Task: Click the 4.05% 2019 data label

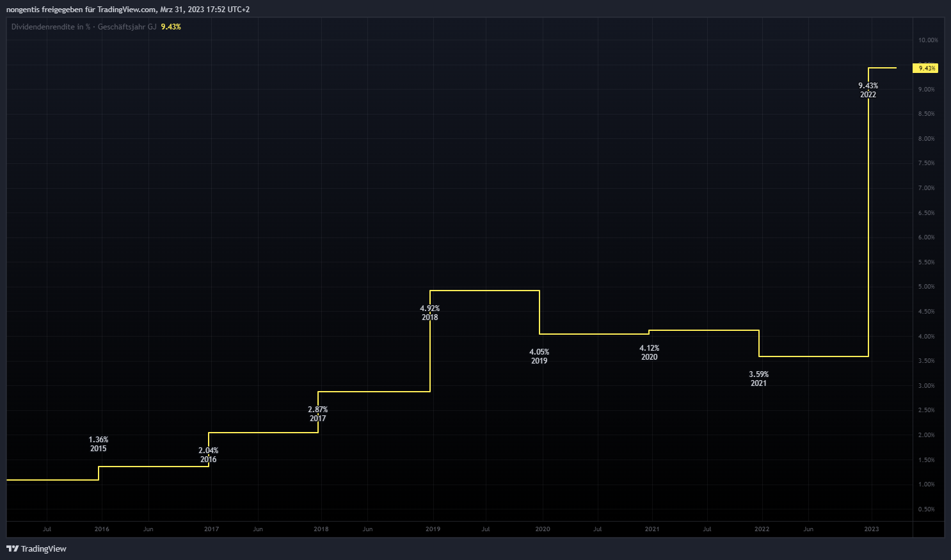Action: click(539, 356)
